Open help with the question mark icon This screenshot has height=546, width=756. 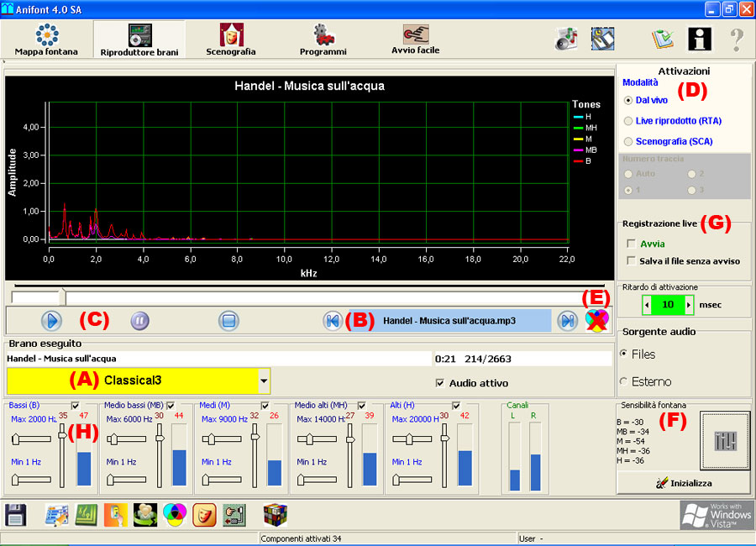[x=737, y=39]
